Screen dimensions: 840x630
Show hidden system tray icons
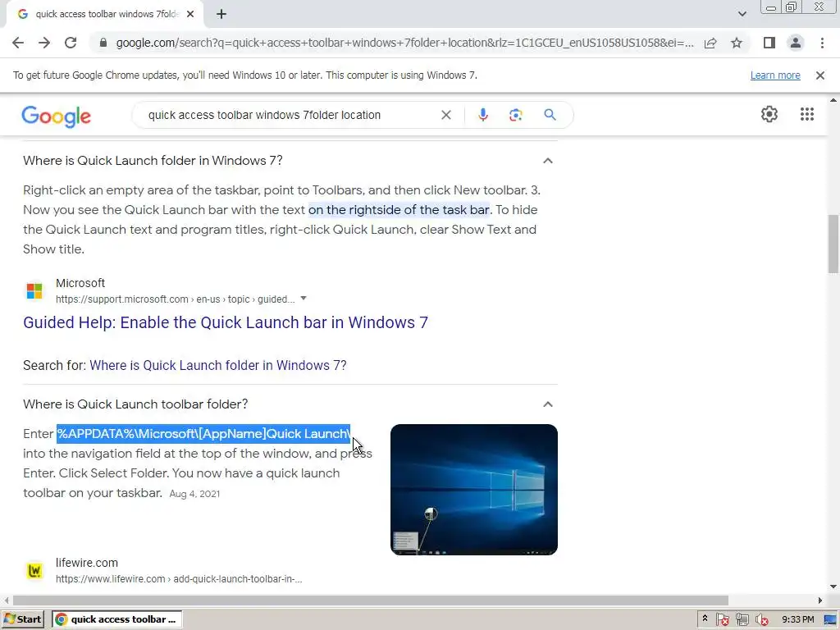pyautogui.click(x=705, y=619)
